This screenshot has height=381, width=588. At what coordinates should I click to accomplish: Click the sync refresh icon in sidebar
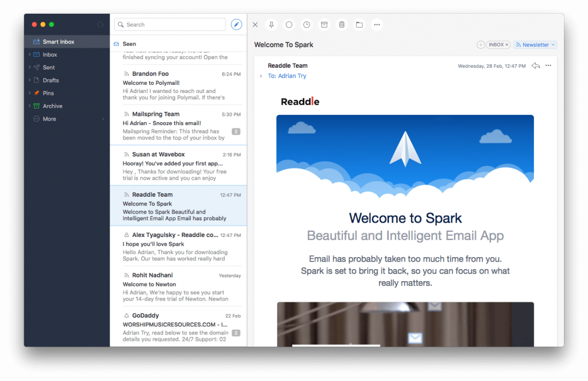[100, 25]
